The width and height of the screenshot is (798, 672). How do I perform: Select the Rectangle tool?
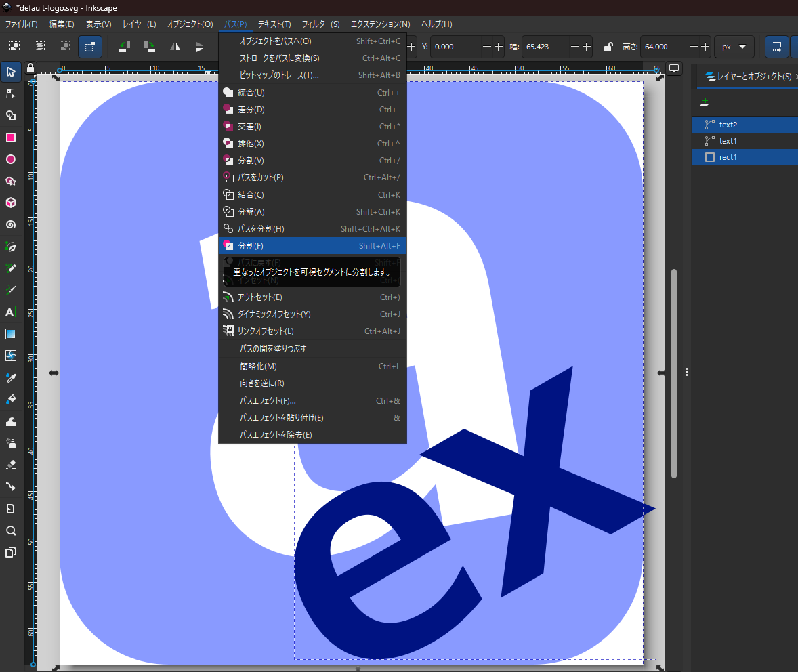tap(11, 138)
